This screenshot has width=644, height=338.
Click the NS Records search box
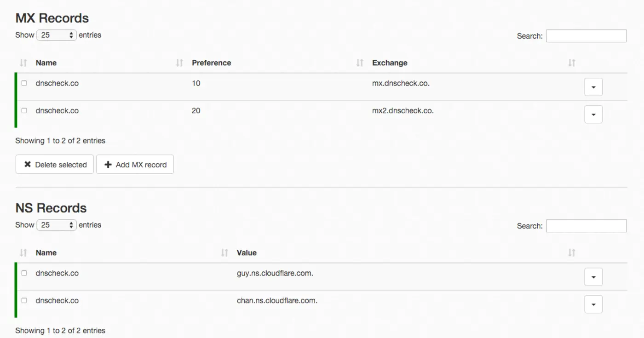pyautogui.click(x=586, y=226)
